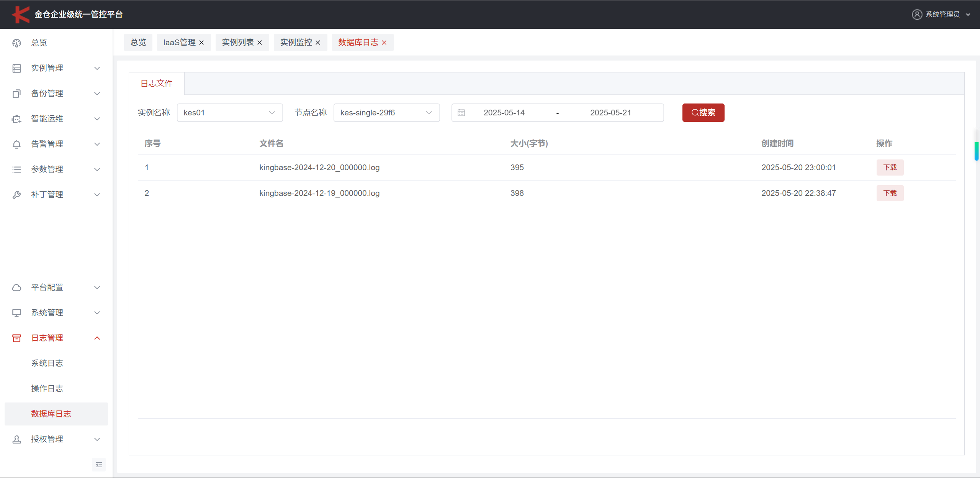This screenshot has width=980, height=478.
Task: Click the 备份管理 copy icon
Action: 16,94
